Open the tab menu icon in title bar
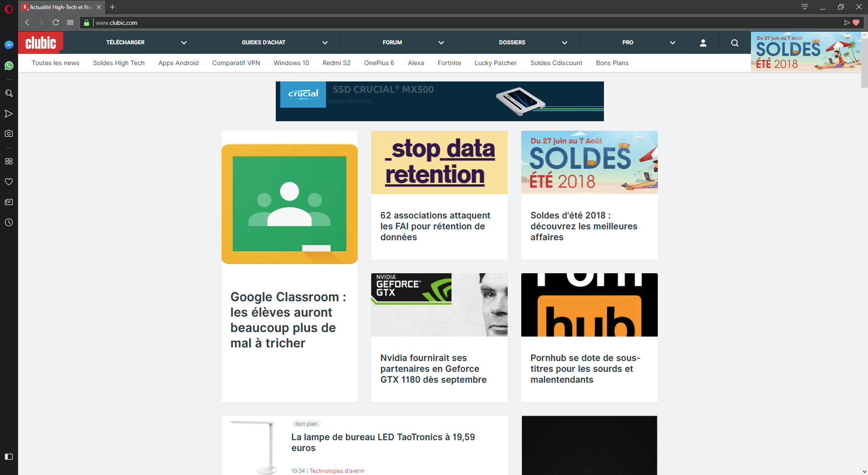 (805, 7)
